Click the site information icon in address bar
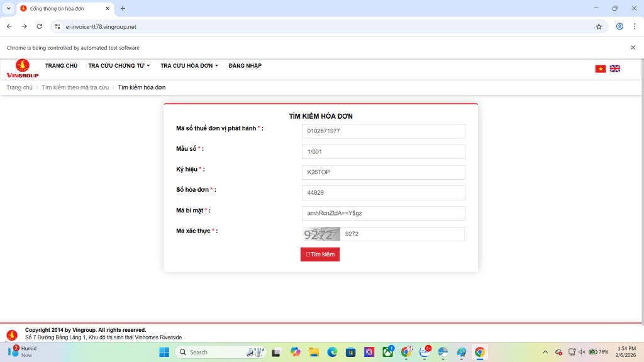This screenshot has width=644, height=362. coord(57,26)
